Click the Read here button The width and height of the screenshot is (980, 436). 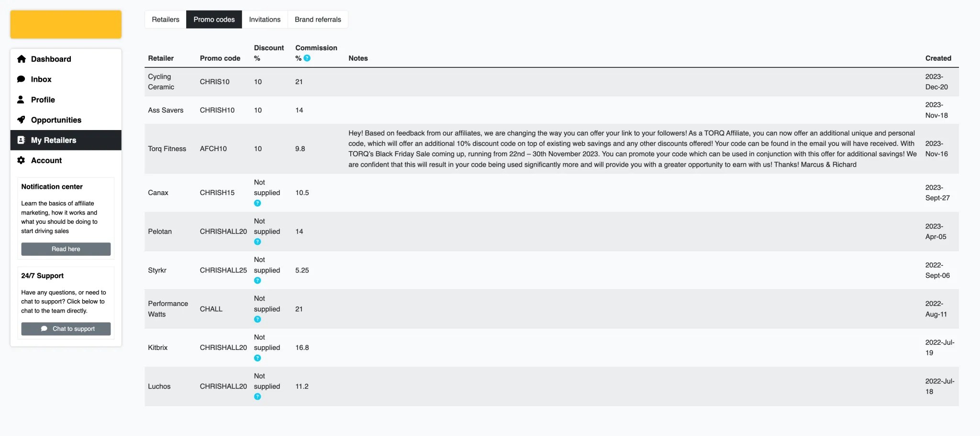click(x=66, y=249)
